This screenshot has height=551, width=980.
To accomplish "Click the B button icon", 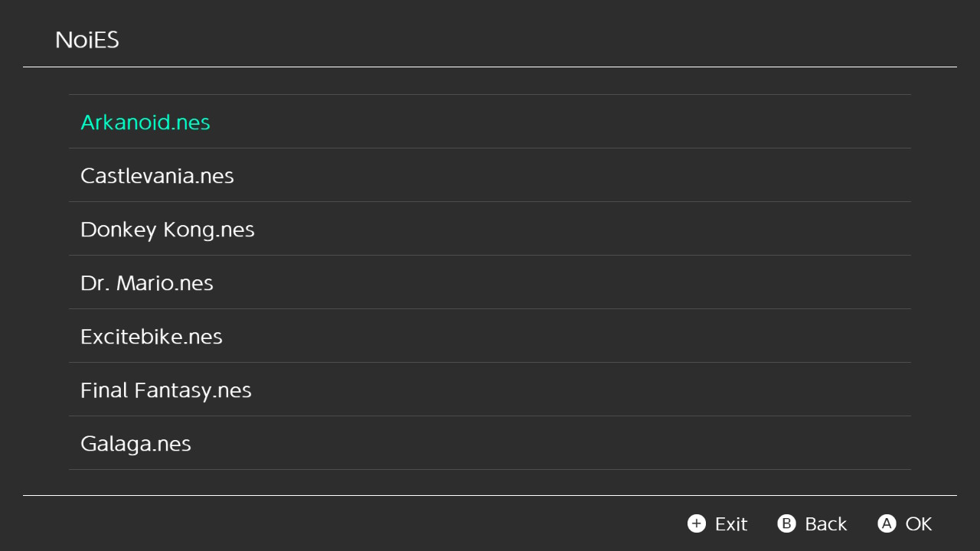I will pos(786,523).
